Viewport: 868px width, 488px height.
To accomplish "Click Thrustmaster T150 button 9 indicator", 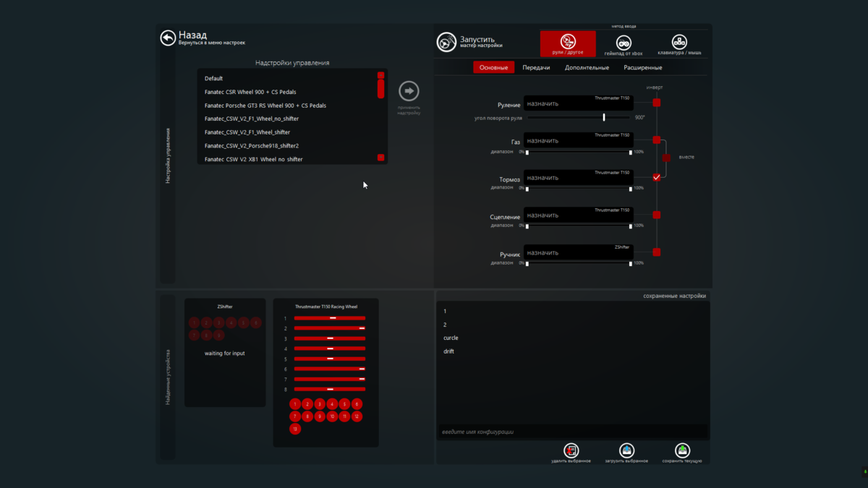I will coord(320,416).
